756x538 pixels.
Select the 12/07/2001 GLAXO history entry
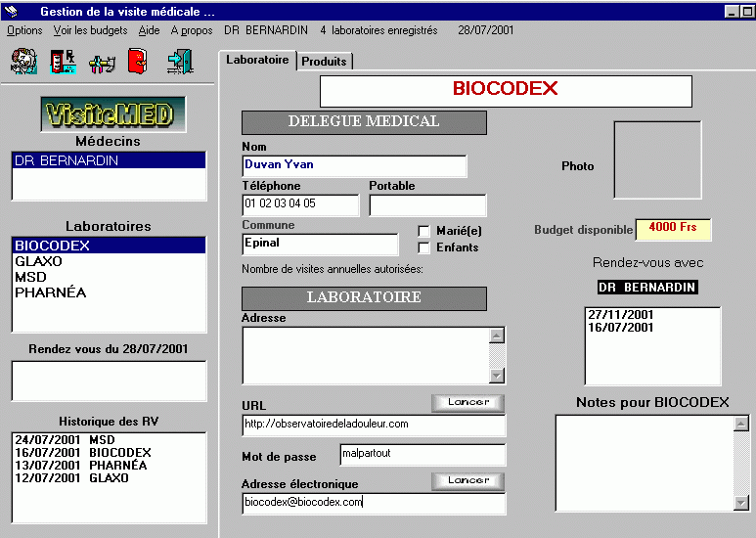(109, 477)
